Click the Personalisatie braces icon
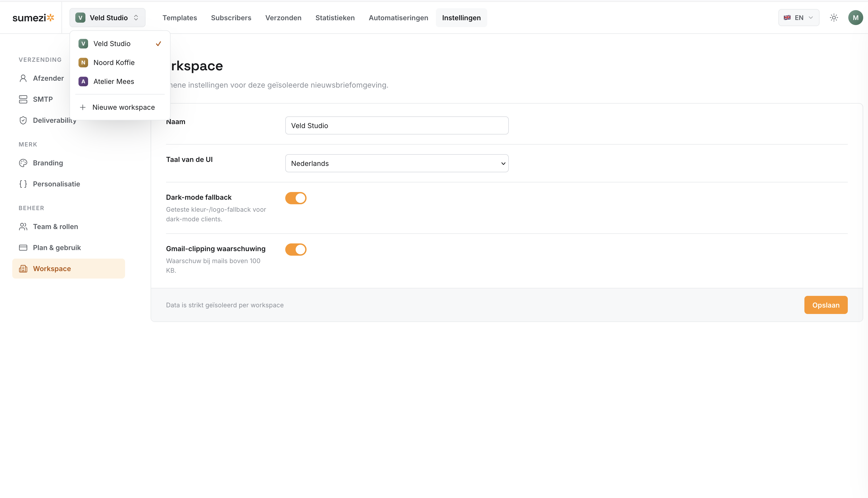Image resolution: width=868 pixels, height=498 pixels. pyautogui.click(x=23, y=184)
